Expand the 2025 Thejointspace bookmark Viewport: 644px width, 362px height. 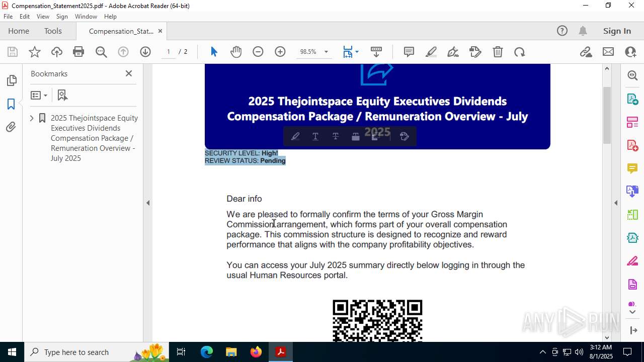pos(32,118)
